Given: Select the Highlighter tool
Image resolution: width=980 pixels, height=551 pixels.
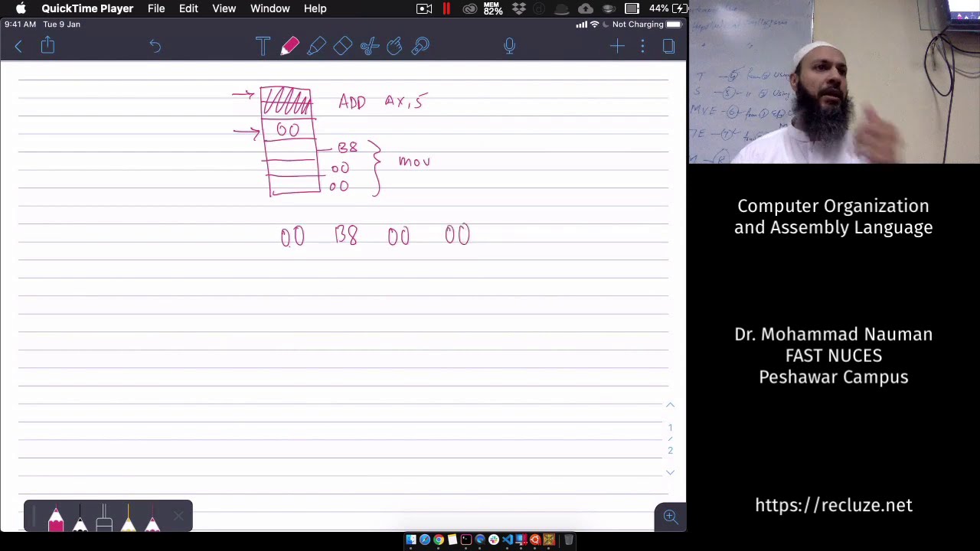Looking at the screenshot, I should coord(316,47).
